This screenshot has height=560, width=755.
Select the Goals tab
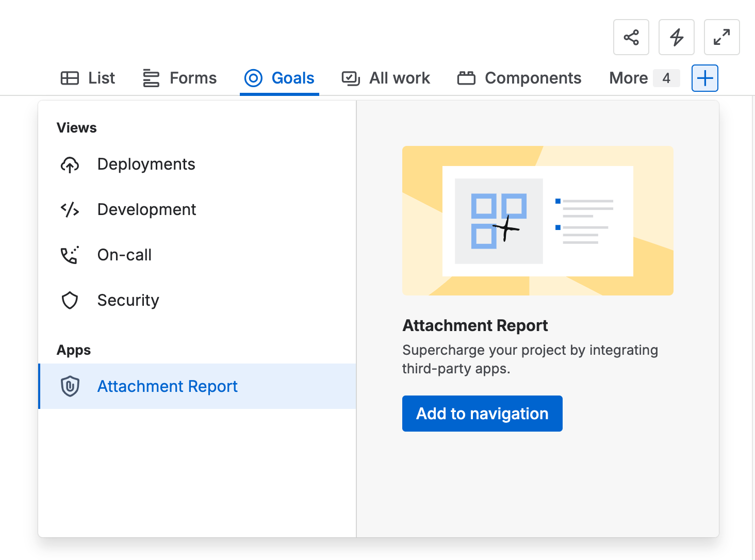click(280, 78)
